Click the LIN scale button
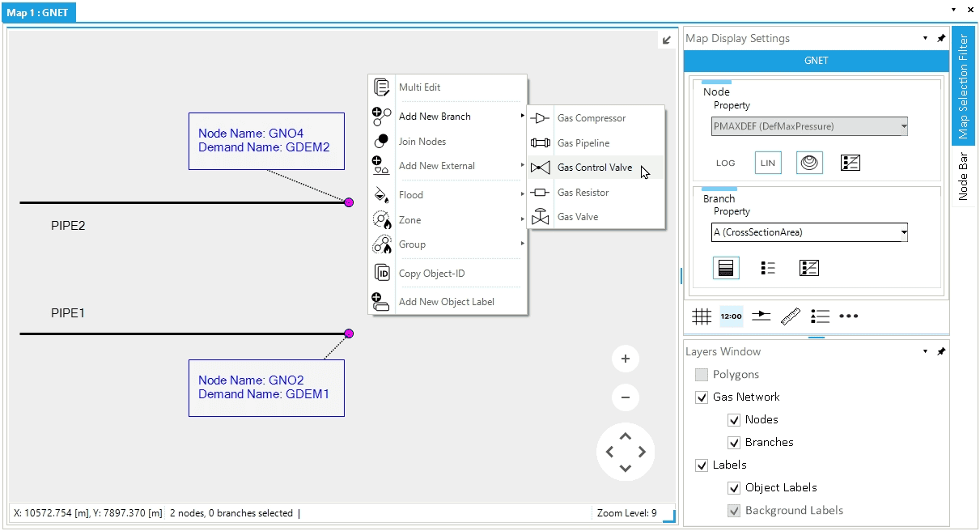The height and width of the screenshot is (531, 980). coord(768,163)
